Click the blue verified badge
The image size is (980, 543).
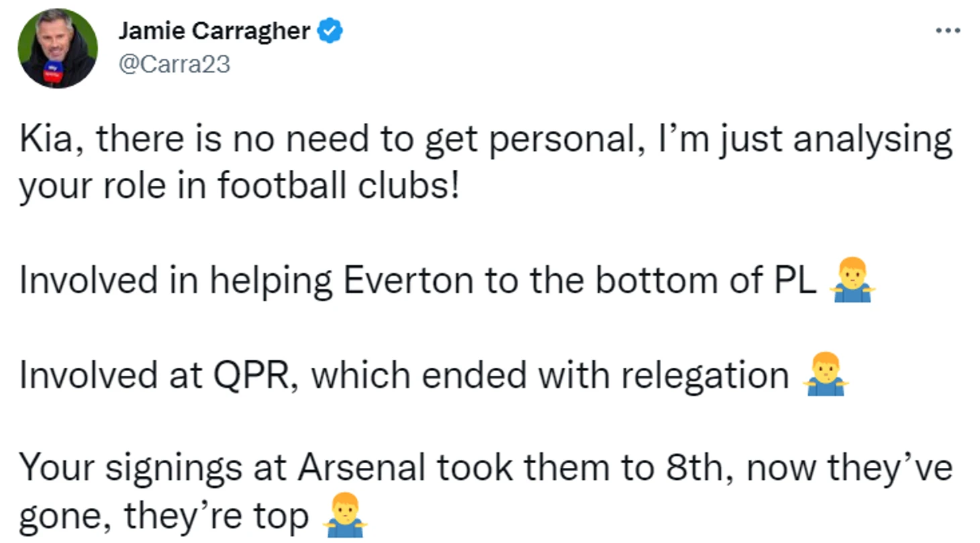330,31
